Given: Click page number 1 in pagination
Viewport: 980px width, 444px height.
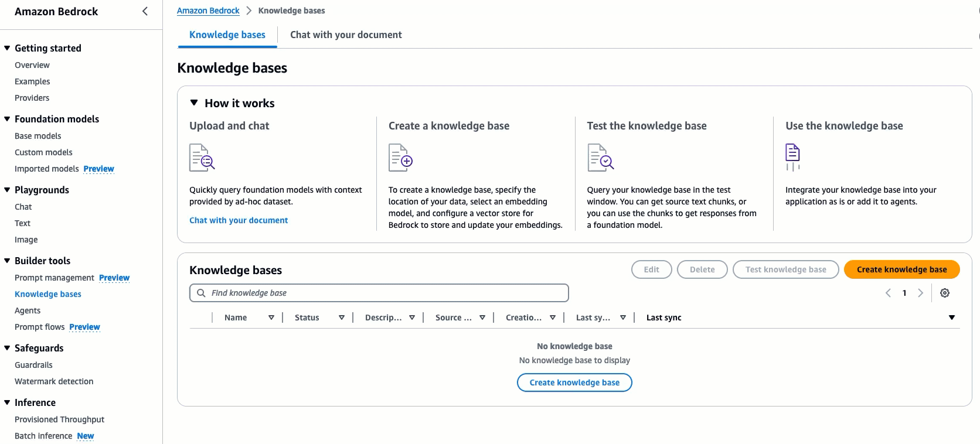Looking at the screenshot, I should tap(904, 293).
